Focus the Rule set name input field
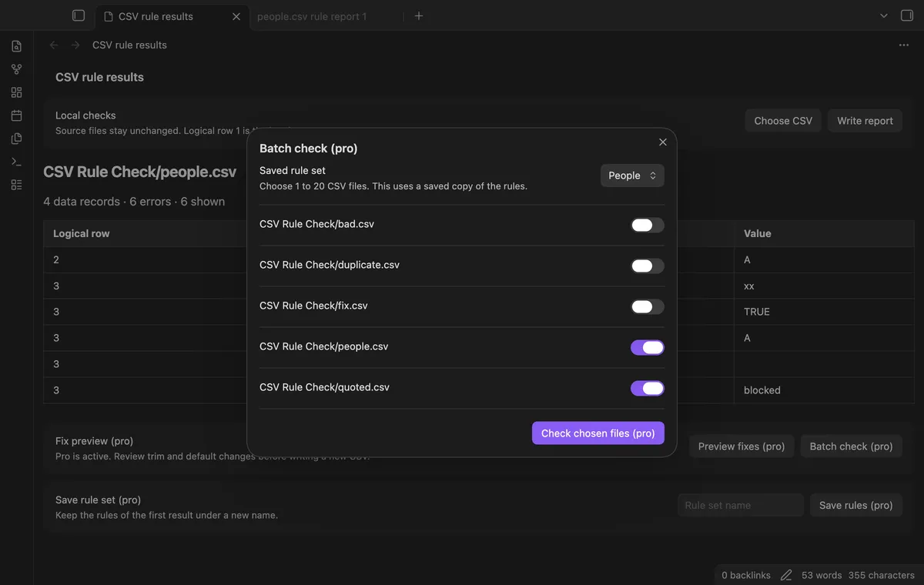Screen dimensions: 924x585 [x=741, y=505]
